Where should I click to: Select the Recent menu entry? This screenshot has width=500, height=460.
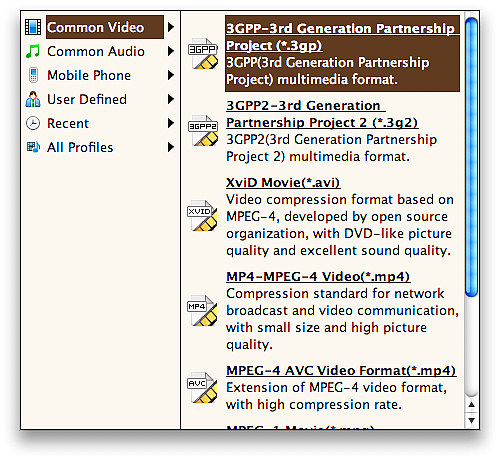click(x=68, y=123)
